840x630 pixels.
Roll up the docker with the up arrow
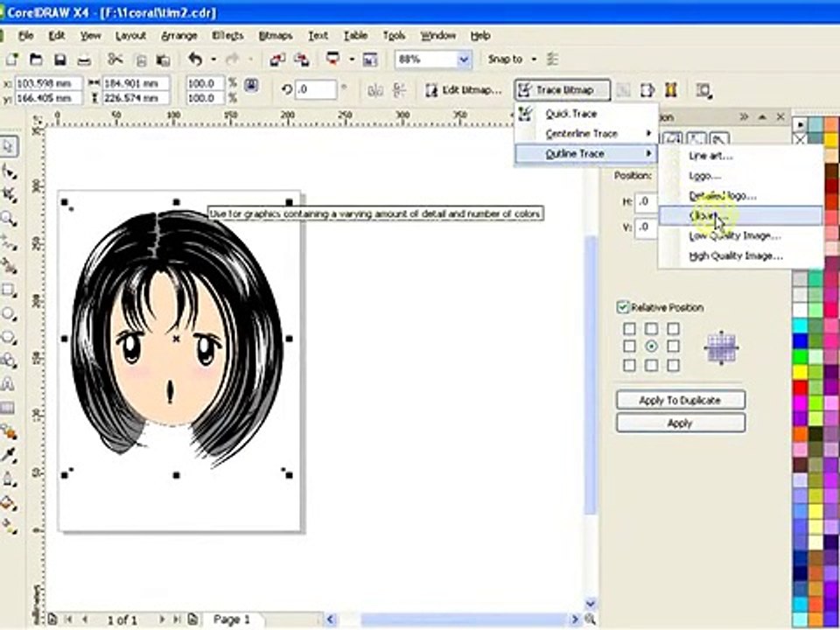762,116
